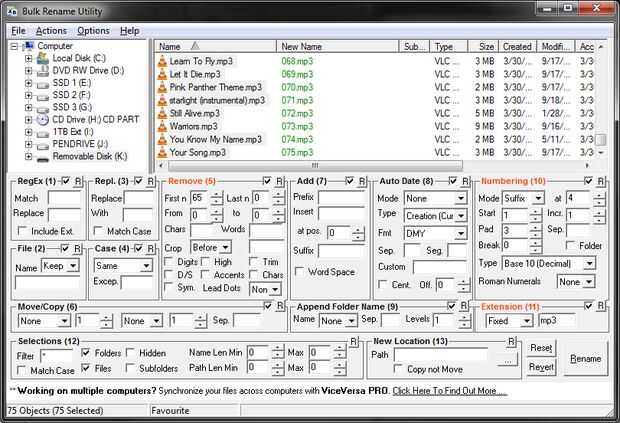Image resolution: width=620 pixels, height=423 pixels.
Task: Click the Bulk Rename Utility title bar icon
Action: (x=12, y=11)
